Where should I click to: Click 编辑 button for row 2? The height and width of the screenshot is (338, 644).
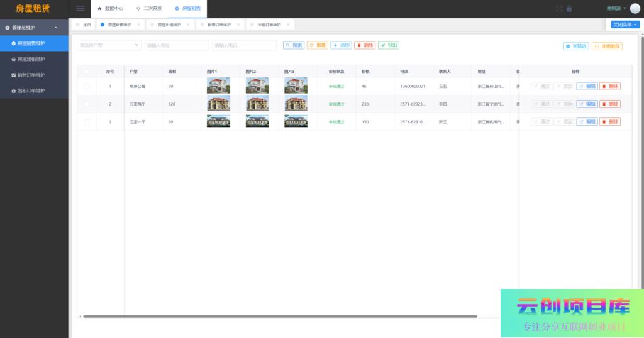tap(587, 104)
